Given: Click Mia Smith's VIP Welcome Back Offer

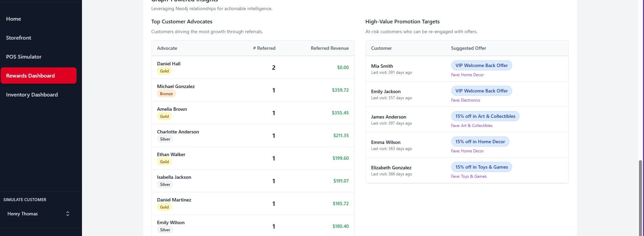Looking at the screenshot, I should [x=481, y=65].
